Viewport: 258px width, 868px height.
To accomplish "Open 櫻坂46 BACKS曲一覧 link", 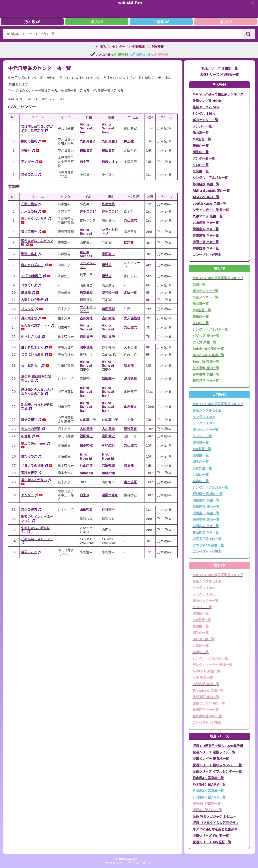I will (x=203, y=639).
